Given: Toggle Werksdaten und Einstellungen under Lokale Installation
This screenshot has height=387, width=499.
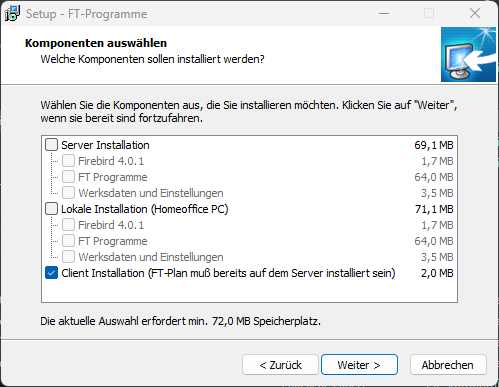Looking at the screenshot, I should tap(68, 257).
